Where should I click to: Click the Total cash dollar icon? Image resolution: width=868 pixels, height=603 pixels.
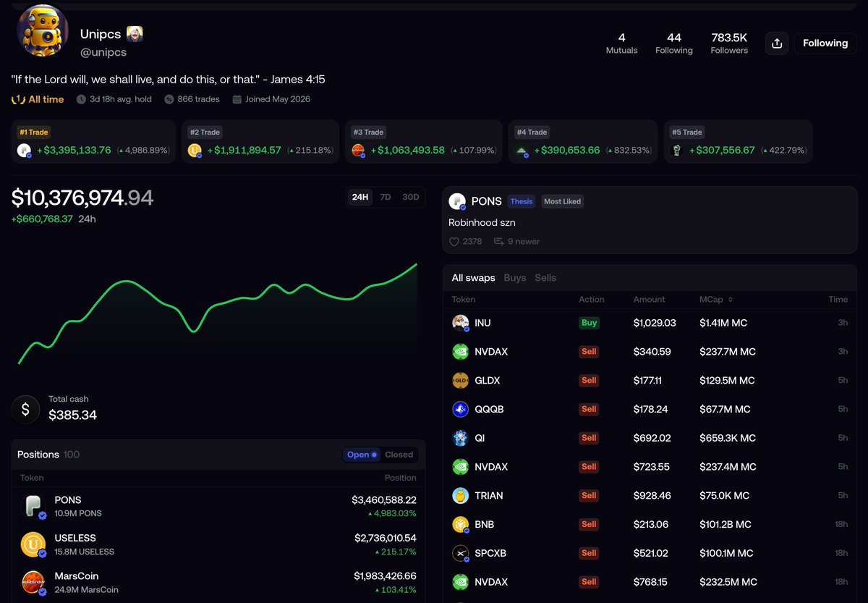coord(26,409)
